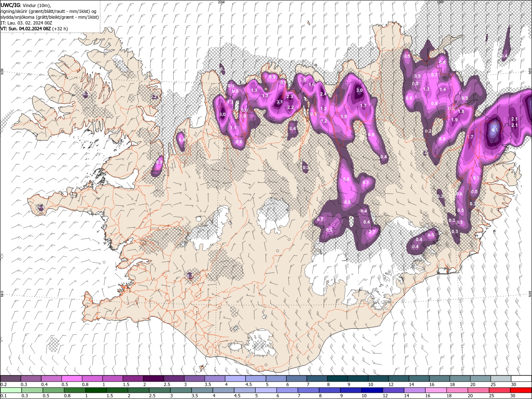532x399 pixels.
Task: Click the 1.9 precipitation value in the east
Action: click(x=454, y=120)
